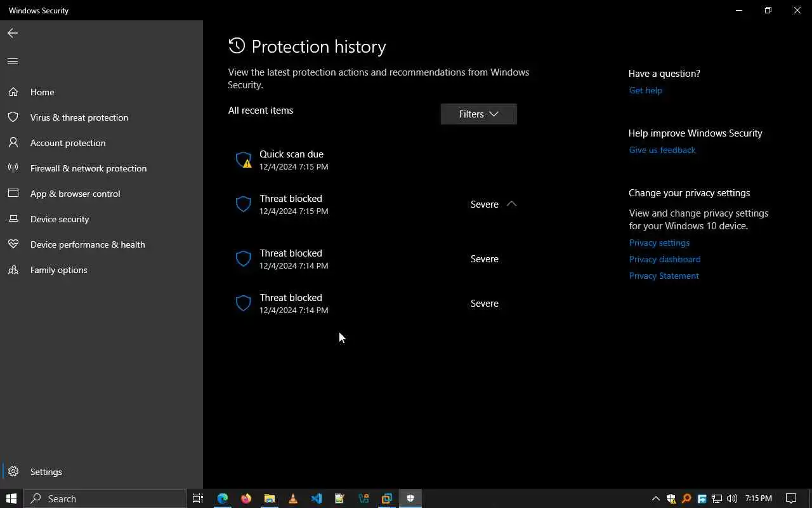Launch Microsoft Edge from taskbar
The height and width of the screenshot is (508, 812).
point(223,498)
